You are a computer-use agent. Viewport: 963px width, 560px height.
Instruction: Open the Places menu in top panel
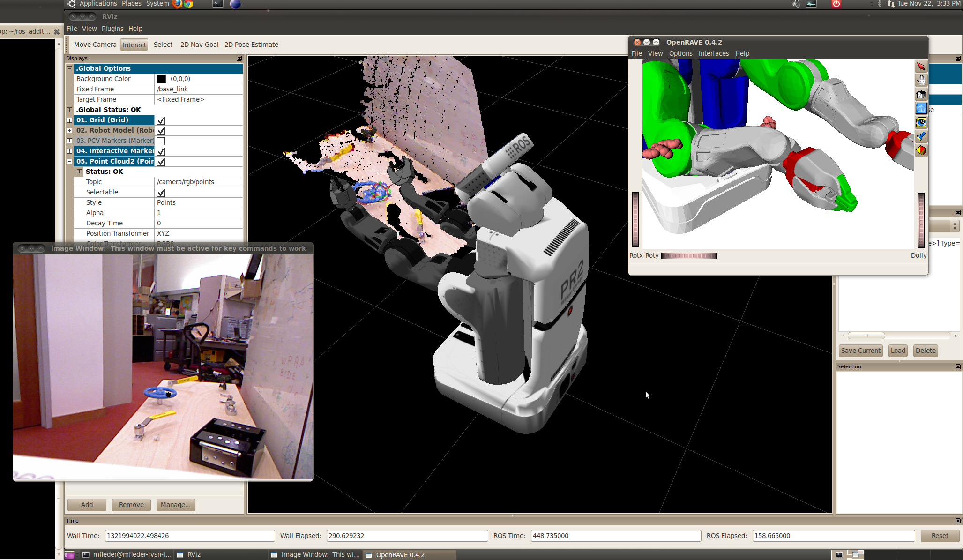point(131,4)
